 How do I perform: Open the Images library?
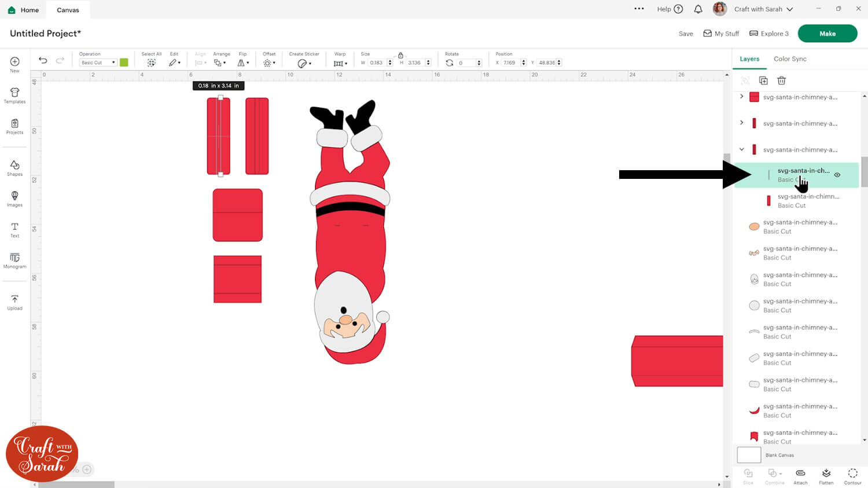click(14, 199)
